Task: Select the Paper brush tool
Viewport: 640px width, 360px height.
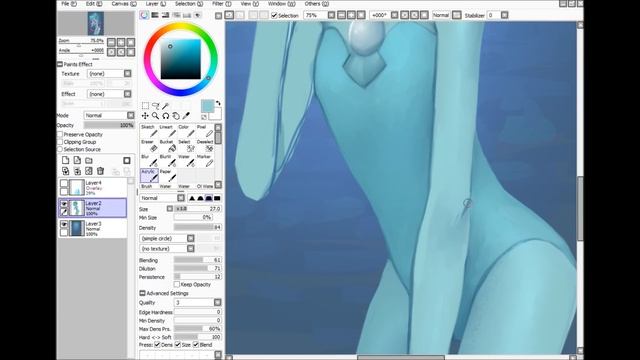Action: coord(167,176)
